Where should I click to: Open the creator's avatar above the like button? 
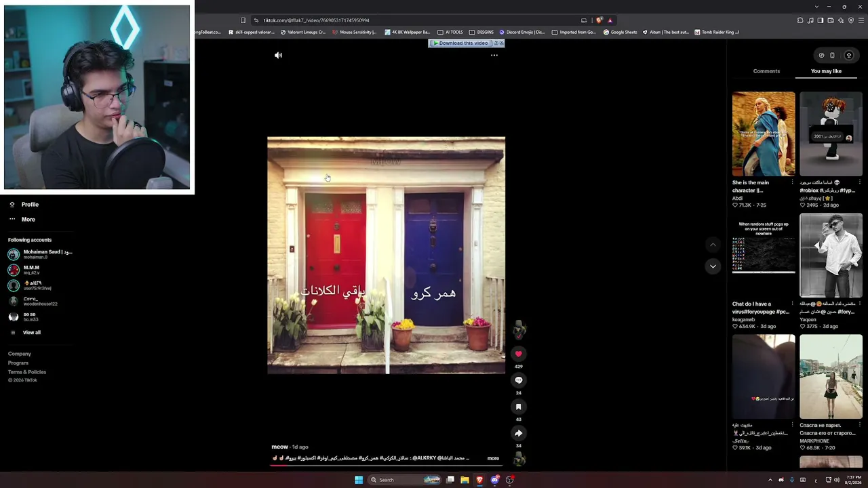point(519,330)
